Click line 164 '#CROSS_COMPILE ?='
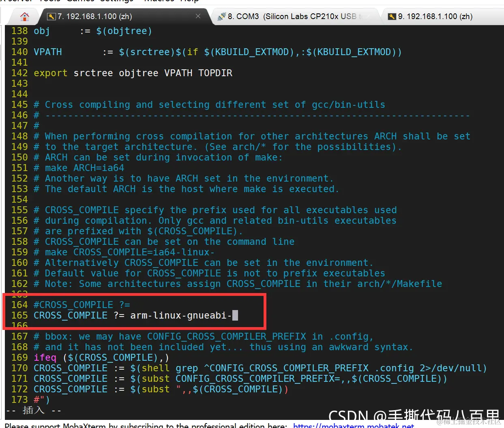504x428 pixels. (82, 305)
